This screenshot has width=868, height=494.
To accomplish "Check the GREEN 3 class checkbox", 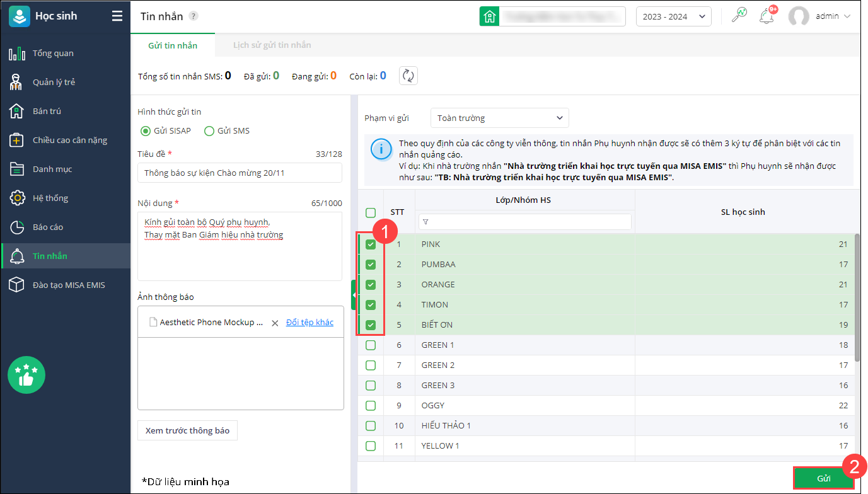I will tap(371, 386).
